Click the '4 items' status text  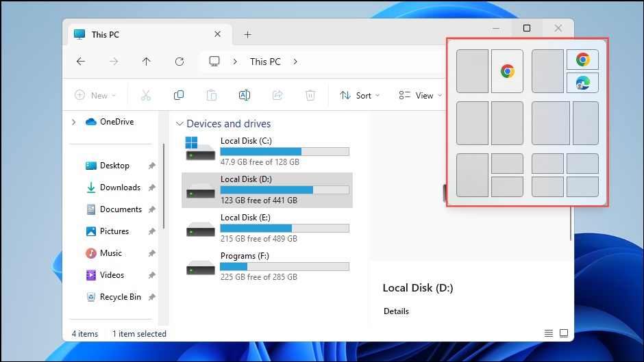pyautogui.click(x=85, y=334)
